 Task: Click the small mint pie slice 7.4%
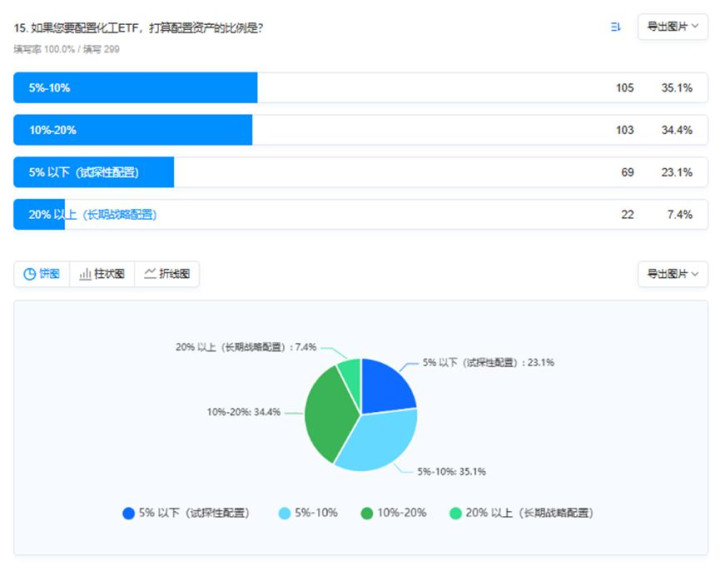351,379
